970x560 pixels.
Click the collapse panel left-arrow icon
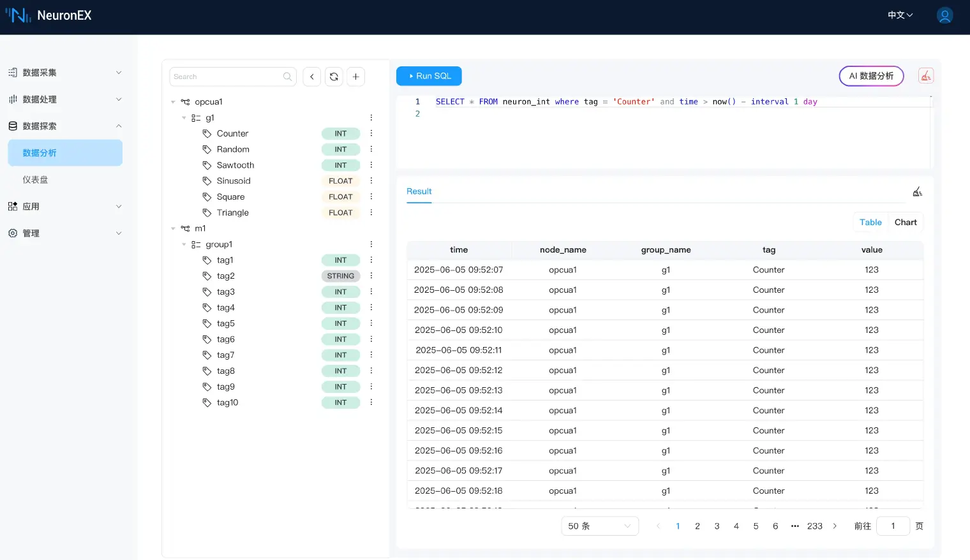point(312,77)
